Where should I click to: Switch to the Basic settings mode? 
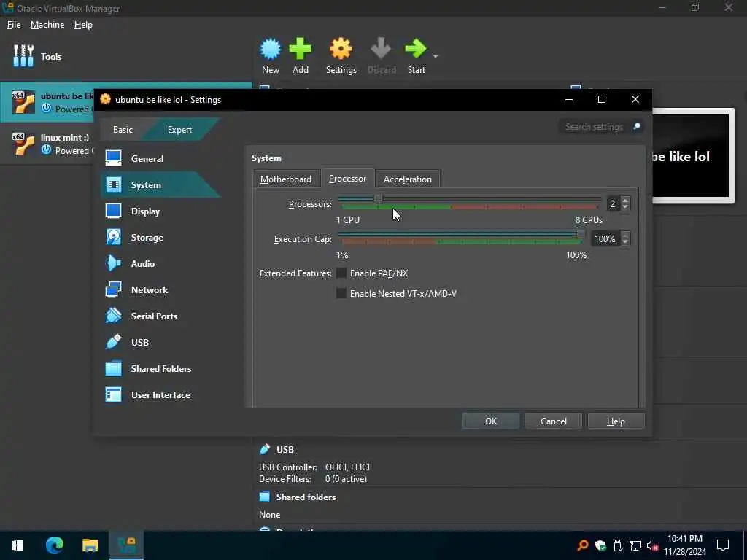click(123, 130)
